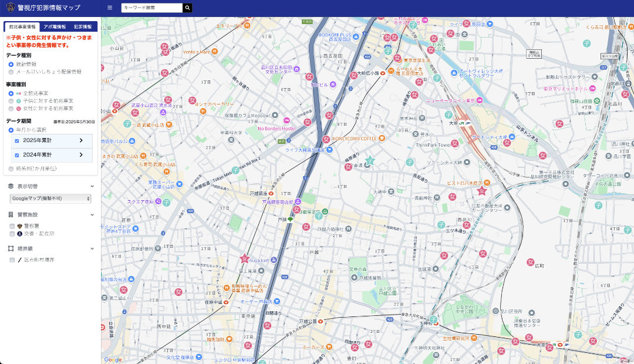Select 子供に対する前兆事案 radio option

click(x=11, y=101)
